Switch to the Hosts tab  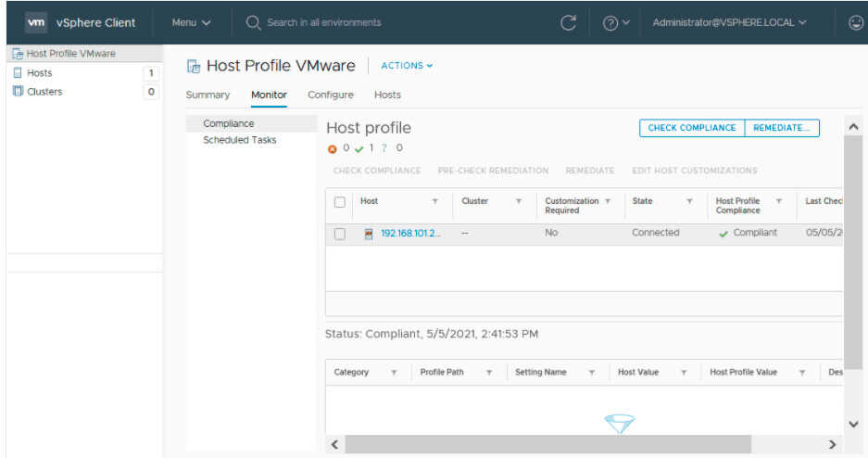(x=387, y=95)
